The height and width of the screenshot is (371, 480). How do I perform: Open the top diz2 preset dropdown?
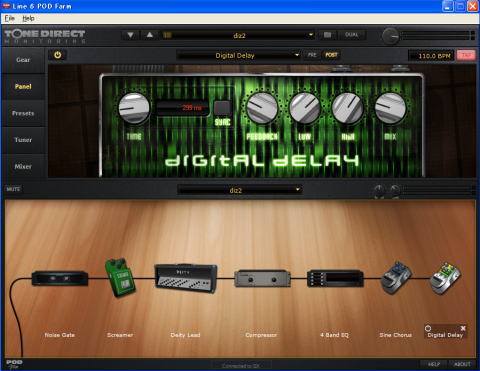[x=239, y=35]
